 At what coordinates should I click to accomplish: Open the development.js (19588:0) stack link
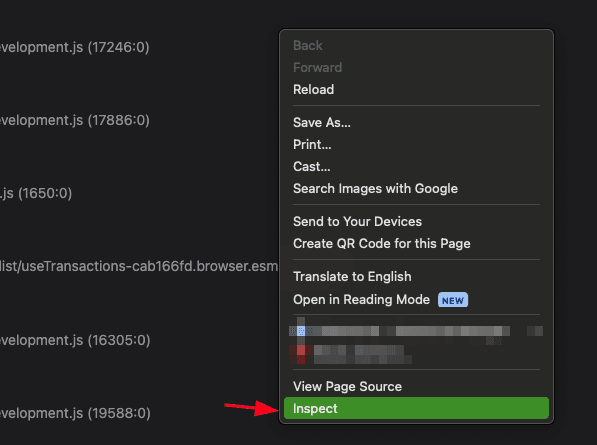75,413
